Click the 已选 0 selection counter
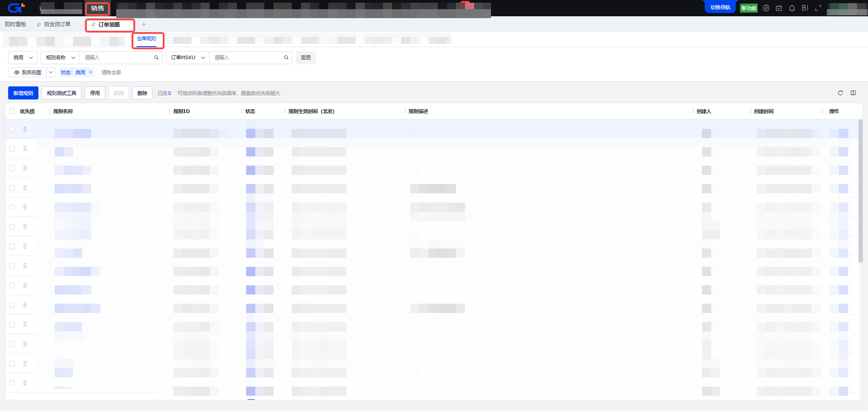868x412 pixels. tap(164, 93)
